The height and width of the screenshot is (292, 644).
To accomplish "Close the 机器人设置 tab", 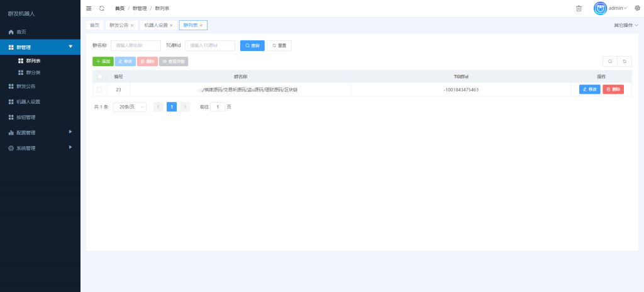I will (171, 26).
